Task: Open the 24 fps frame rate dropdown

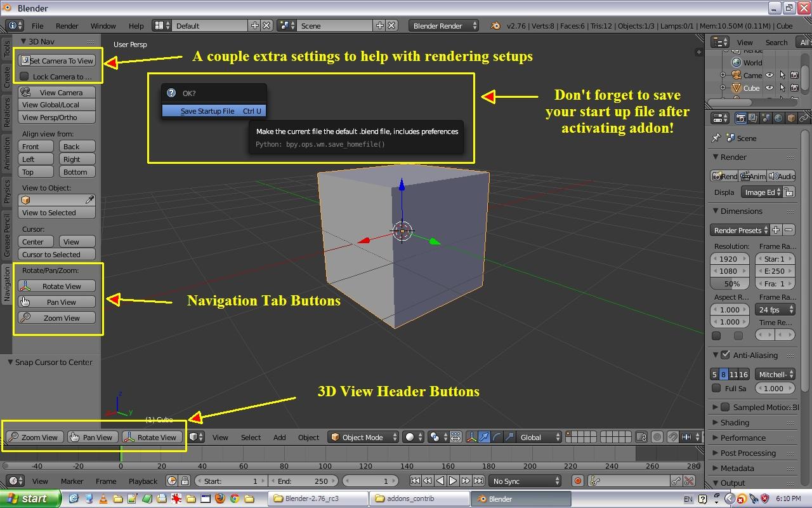Action: (x=775, y=309)
